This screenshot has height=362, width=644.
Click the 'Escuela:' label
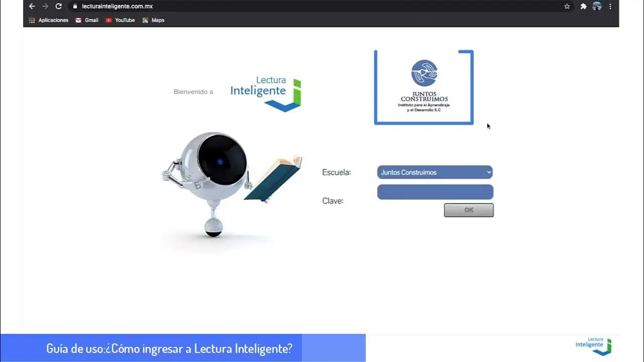tap(337, 172)
